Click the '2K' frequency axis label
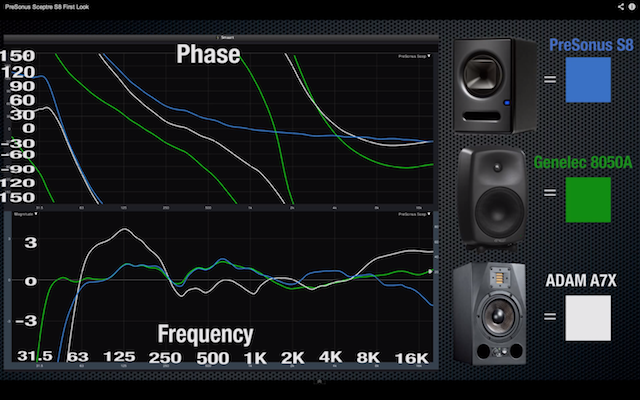 tap(293, 358)
